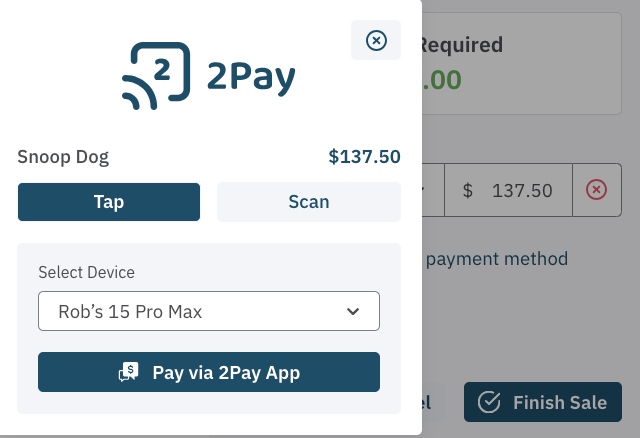Click the checkmark icon on Finish Sale
Viewport: 640px width, 438px height.
coord(489,402)
